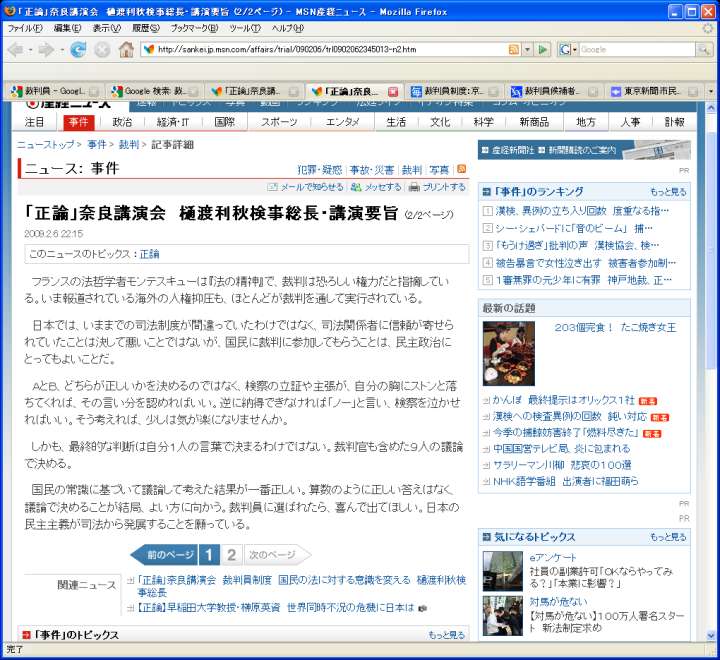The width and height of the screenshot is (720, 660).
Task: Click the RSS feed icon in address bar
Action: pos(514,49)
